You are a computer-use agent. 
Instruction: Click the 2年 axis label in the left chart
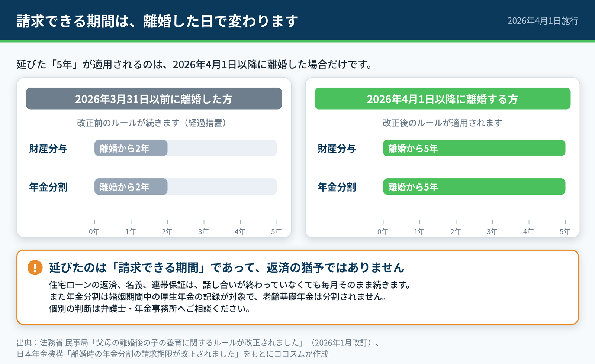167,231
